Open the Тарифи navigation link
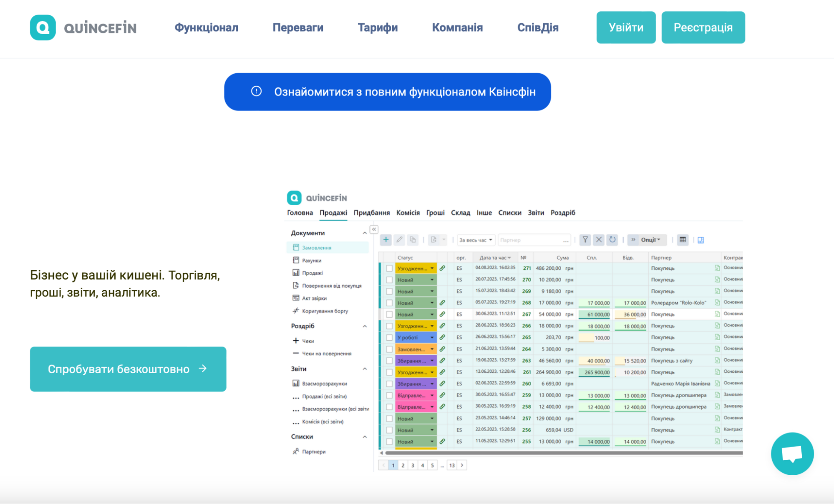Screen dimensions: 834x504 click(x=378, y=28)
